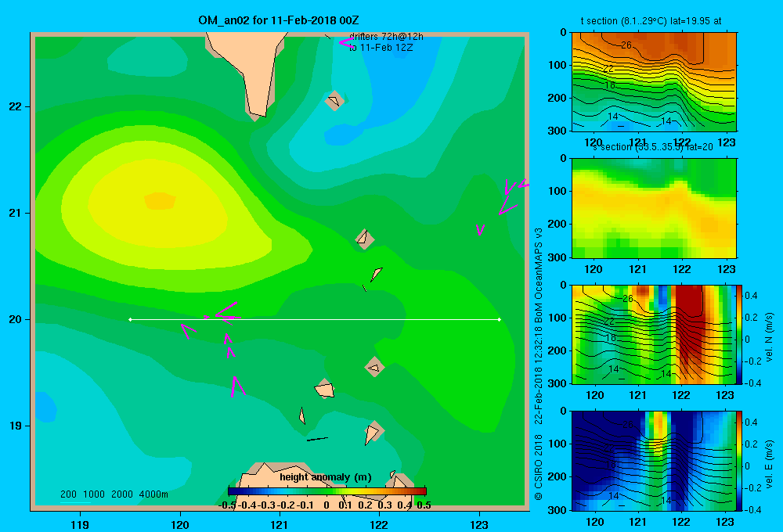
Task: Click the '-0.5' value on the height anomaly colorbar
Action: tap(228, 505)
